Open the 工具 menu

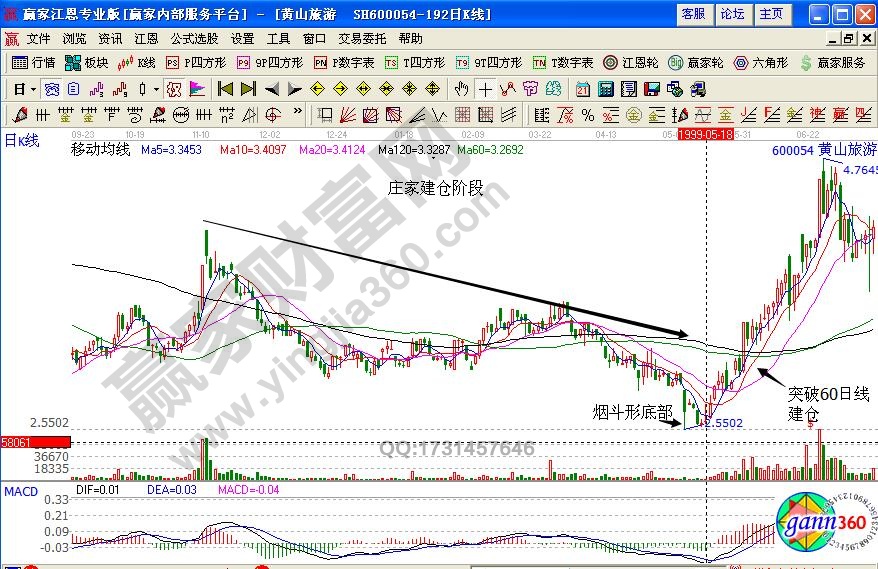click(x=278, y=39)
